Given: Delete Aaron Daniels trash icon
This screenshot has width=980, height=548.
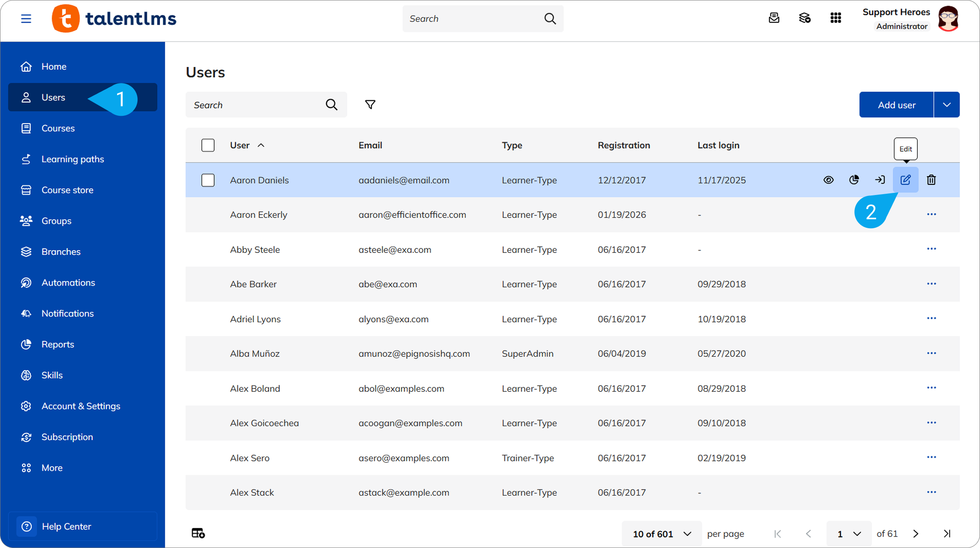Looking at the screenshot, I should [931, 180].
